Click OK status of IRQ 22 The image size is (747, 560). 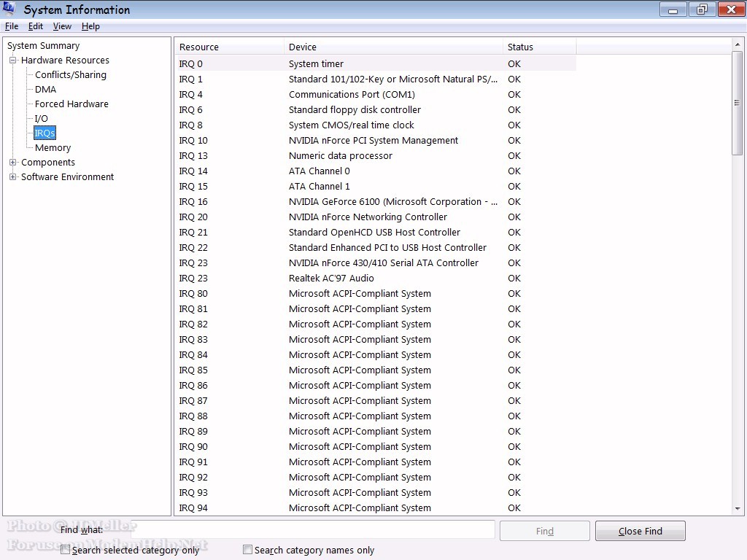click(x=514, y=248)
